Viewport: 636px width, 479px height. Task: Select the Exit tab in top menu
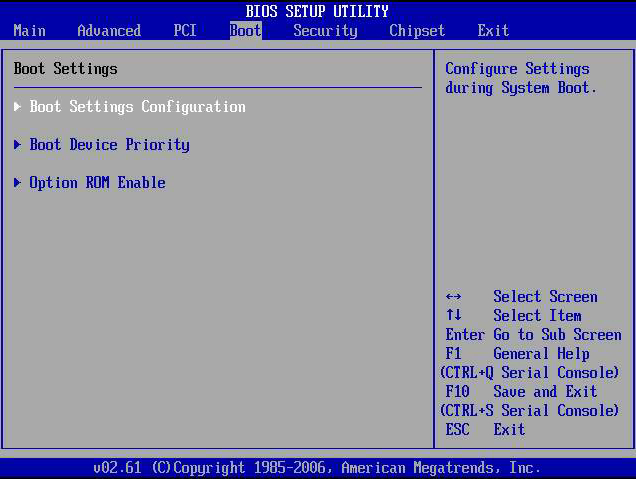click(x=493, y=31)
